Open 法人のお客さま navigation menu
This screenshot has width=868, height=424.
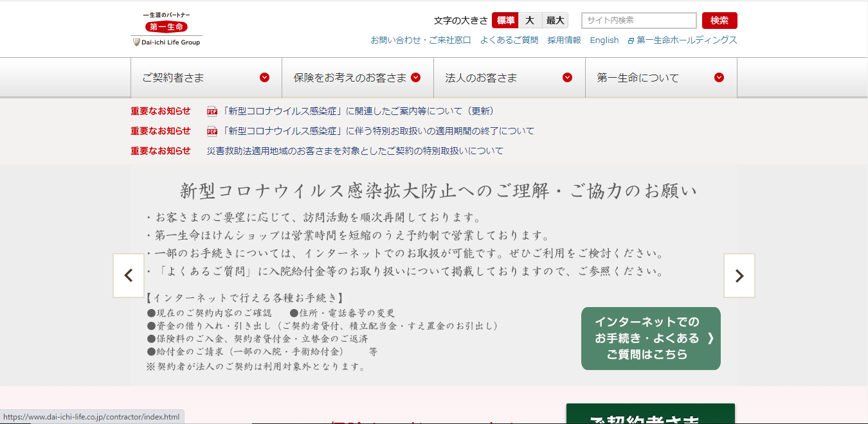click(510, 78)
